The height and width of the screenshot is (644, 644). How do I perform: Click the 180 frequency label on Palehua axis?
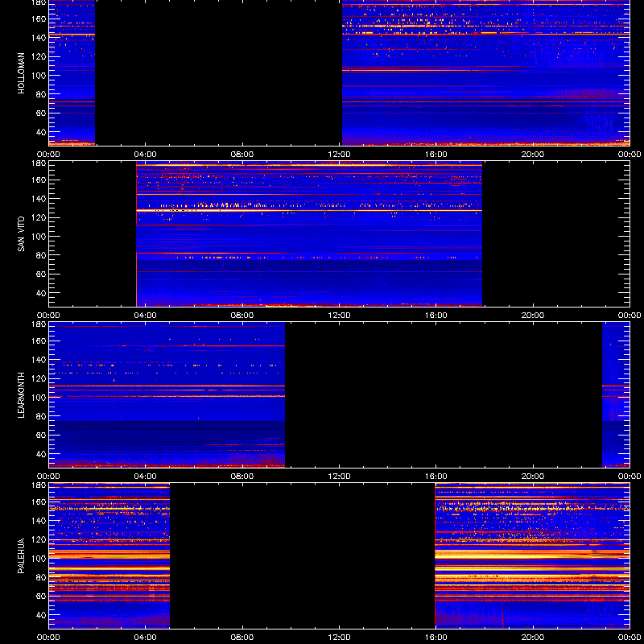39,485
